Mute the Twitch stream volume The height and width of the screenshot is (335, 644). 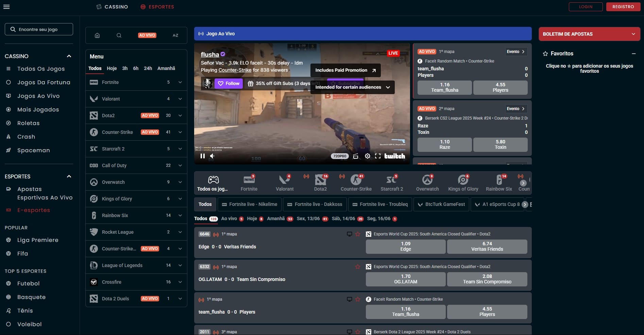pos(212,156)
